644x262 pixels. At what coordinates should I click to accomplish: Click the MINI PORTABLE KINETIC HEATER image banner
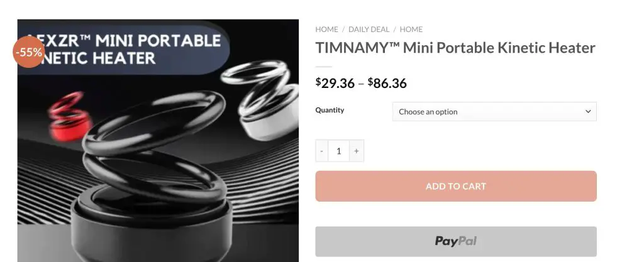(123, 50)
